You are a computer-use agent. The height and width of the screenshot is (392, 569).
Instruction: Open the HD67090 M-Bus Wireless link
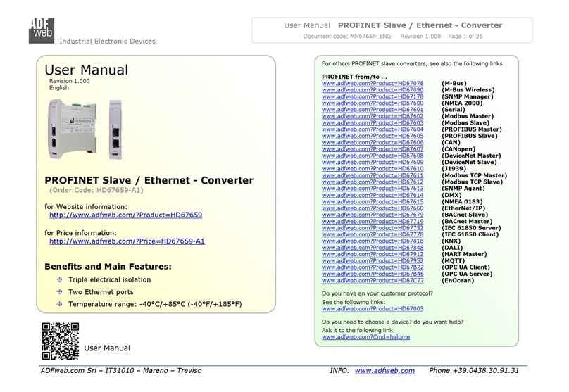(373, 90)
